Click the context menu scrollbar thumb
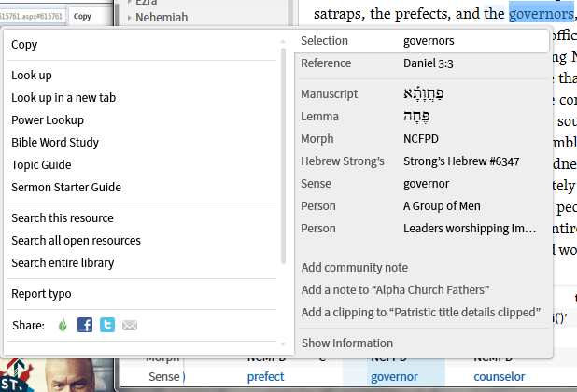This screenshot has height=392, width=577. click(283, 156)
